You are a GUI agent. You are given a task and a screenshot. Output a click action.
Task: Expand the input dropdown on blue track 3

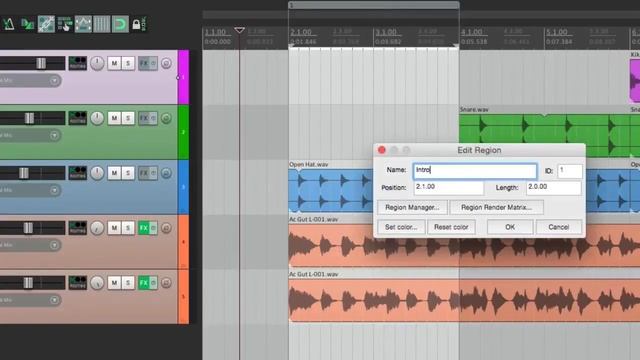(54, 190)
